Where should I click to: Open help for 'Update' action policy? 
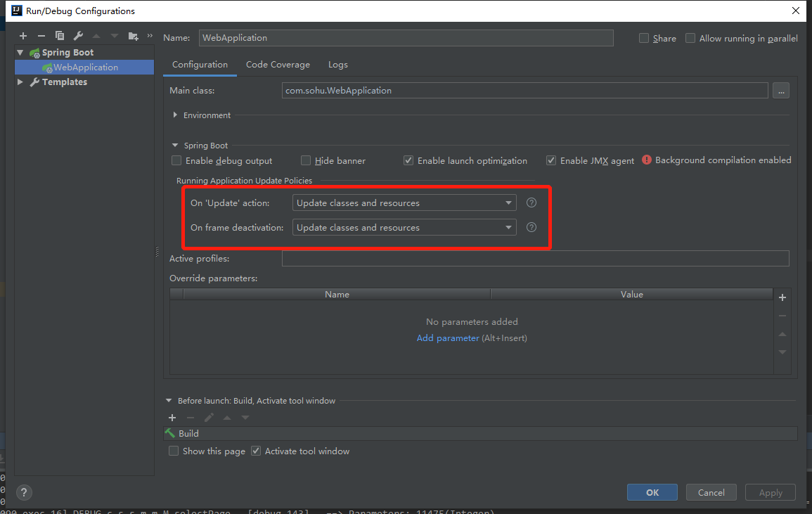click(531, 203)
